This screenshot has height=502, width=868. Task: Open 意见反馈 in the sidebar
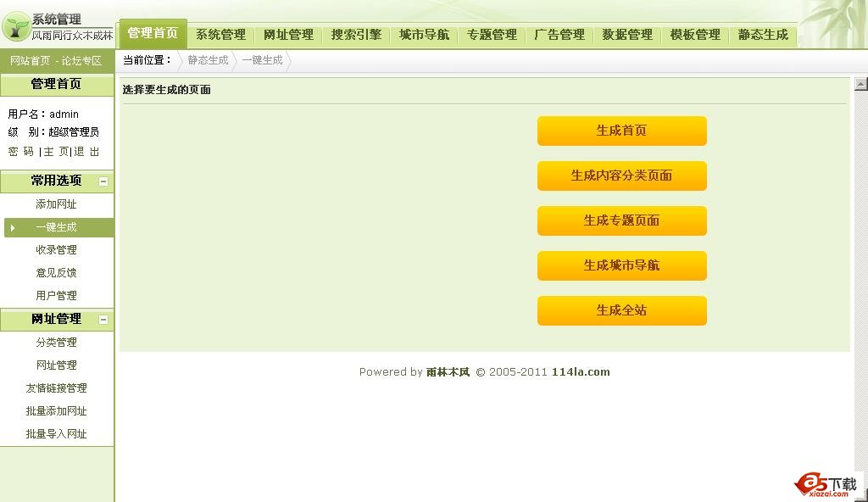click(56, 272)
